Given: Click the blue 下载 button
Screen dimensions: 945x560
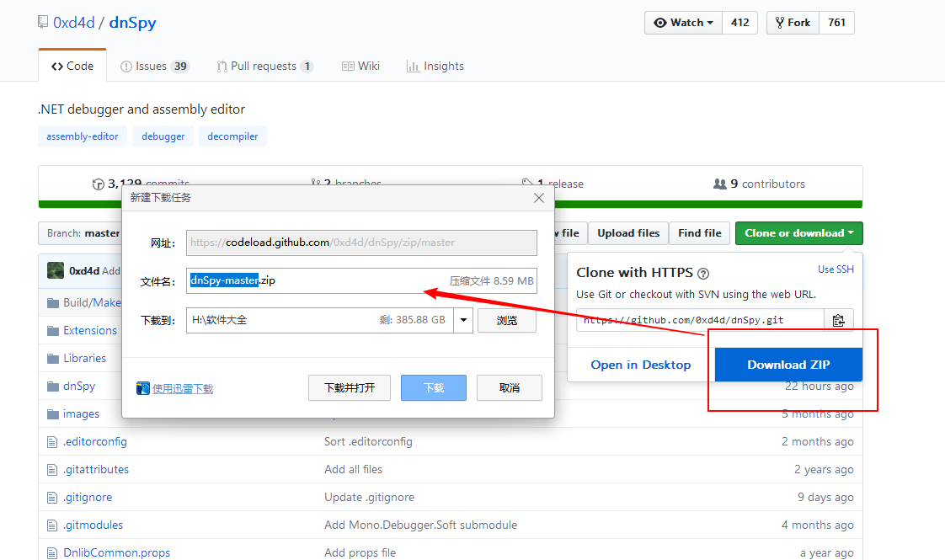Looking at the screenshot, I should (433, 387).
